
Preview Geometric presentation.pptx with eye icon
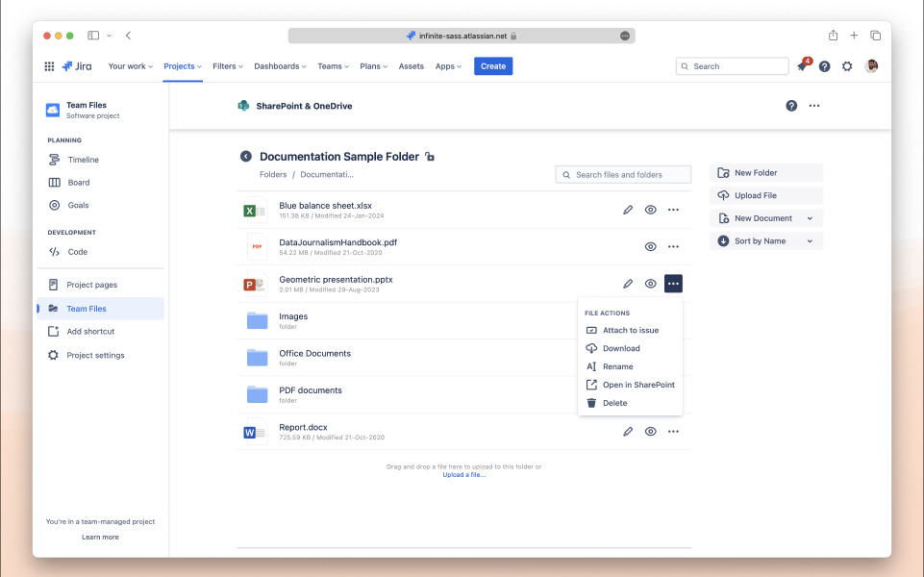click(x=650, y=284)
